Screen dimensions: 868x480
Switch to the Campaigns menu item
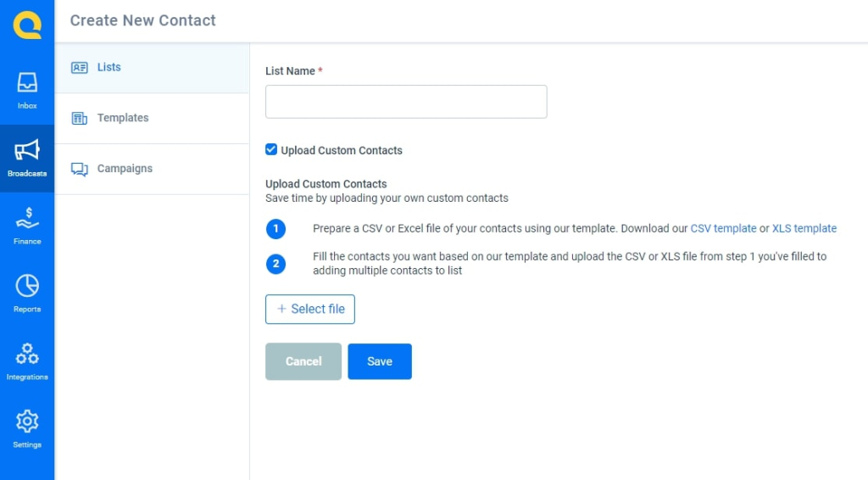pyautogui.click(x=153, y=169)
